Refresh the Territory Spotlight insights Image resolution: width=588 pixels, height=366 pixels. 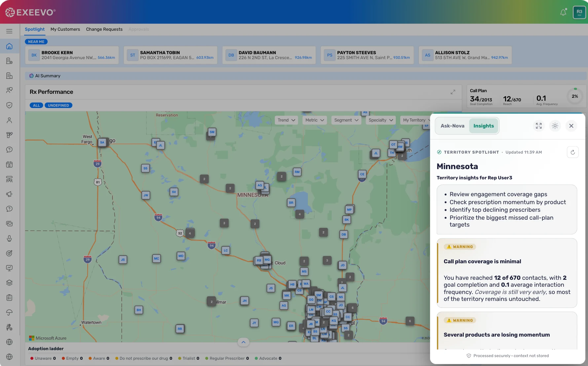point(573,152)
